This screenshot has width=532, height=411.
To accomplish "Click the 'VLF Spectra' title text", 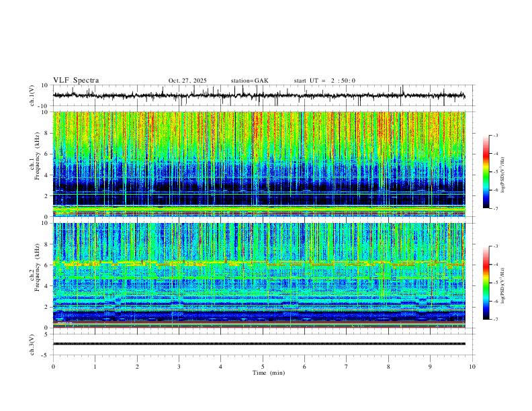I will (76, 81).
